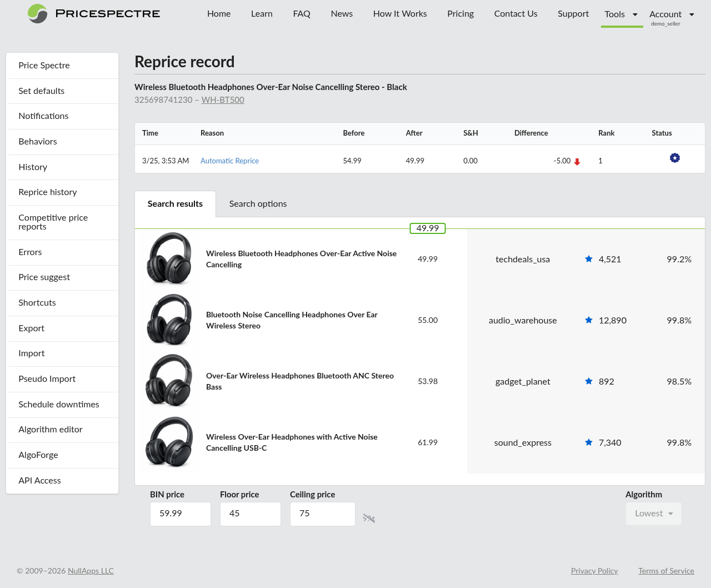The width and height of the screenshot is (711, 588).
Task: Click the blue star icon beside audio_warehouse
Action: point(588,320)
